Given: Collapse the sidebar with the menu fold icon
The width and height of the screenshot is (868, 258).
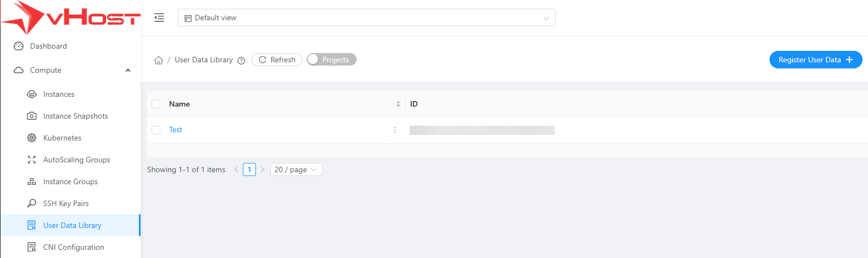Looking at the screenshot, I should [159, 17].
